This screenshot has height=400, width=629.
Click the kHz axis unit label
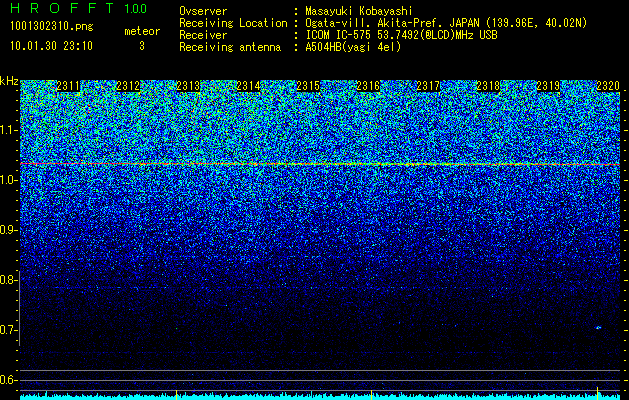[9, 81]
